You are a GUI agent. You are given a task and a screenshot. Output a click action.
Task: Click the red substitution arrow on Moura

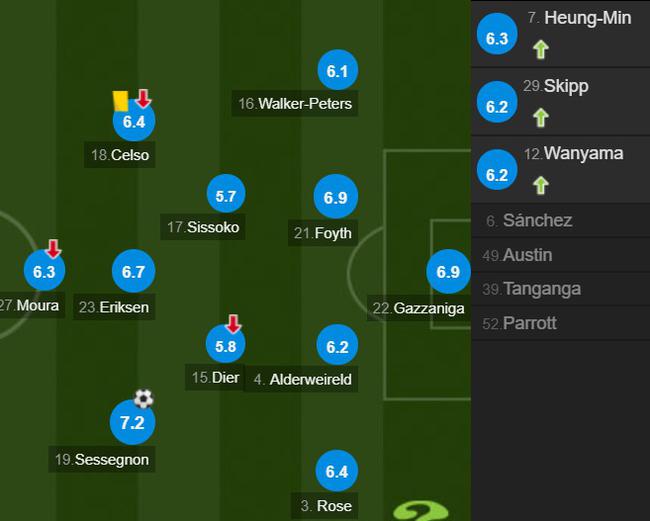pos(53,248)
